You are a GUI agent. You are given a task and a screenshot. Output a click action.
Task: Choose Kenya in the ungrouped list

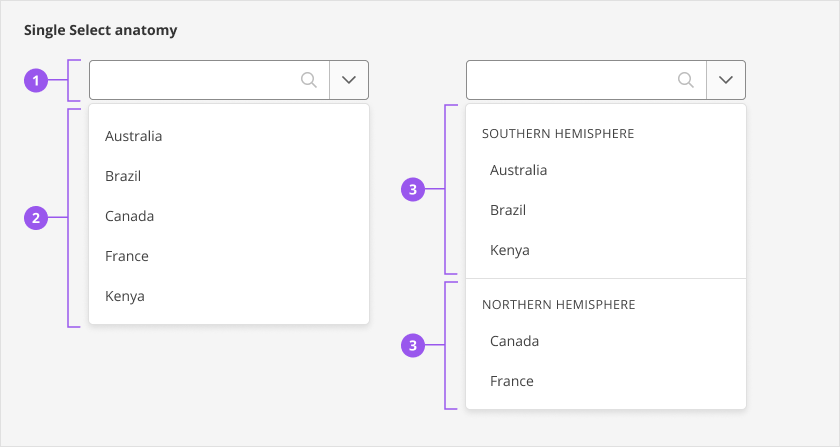pos(125,296)
